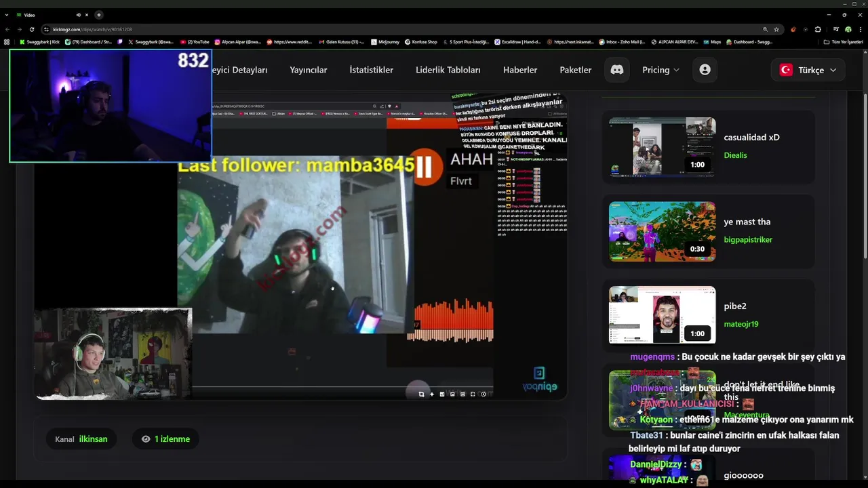868x488 pixels.
Task: Open the 'Gelen Kutusu (31)' Gmail bookmark
Action: coord(341,42)
